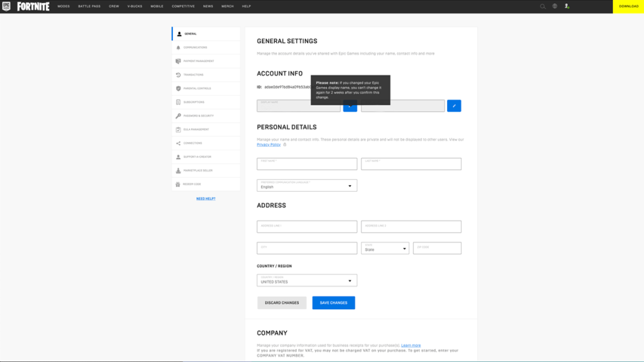Open the Country / Region United States dropdown

tap(307, 280)
